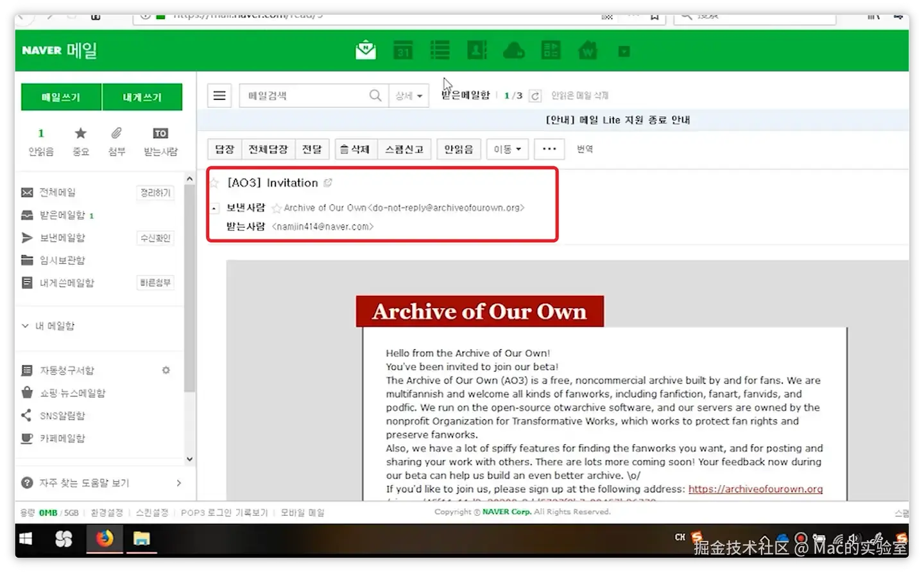Open the calendar icon in Naver header
Screen dimensions: 924x573
point(403,50)
